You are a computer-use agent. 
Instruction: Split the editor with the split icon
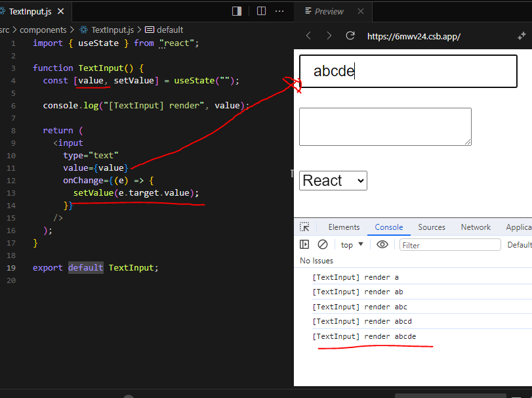[x=261, y=11]
